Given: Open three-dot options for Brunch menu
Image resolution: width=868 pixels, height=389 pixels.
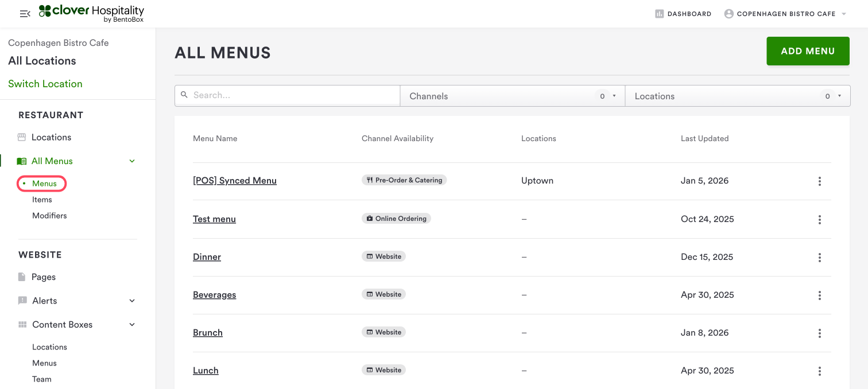Looking at the screenshot, I should point(819,333).
